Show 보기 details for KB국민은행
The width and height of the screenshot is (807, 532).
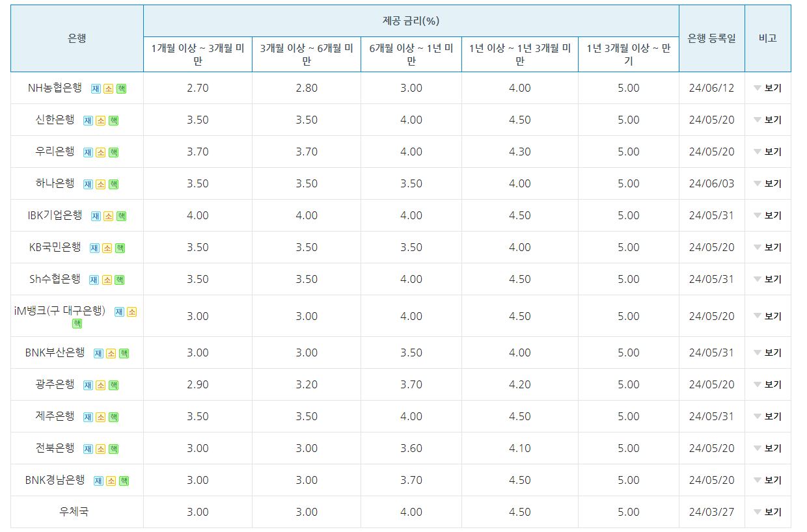pyautogui.click(x=768, y=247)
